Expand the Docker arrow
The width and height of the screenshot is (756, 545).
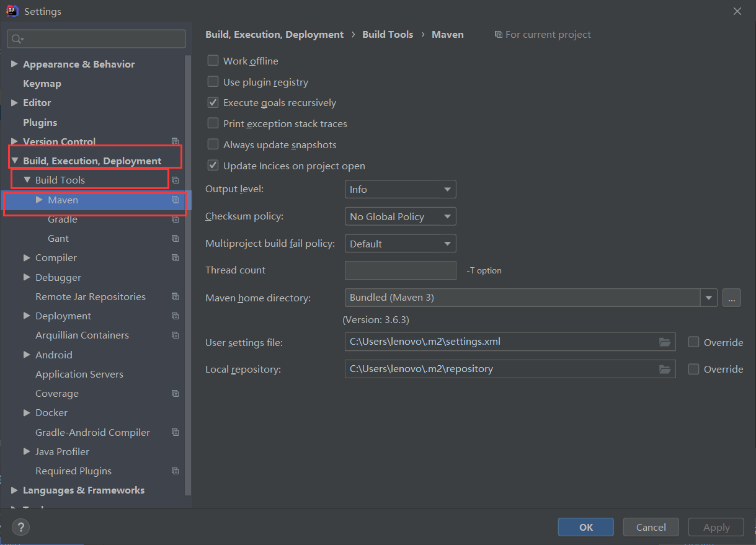pyautogui.click(x=27, y=413)
